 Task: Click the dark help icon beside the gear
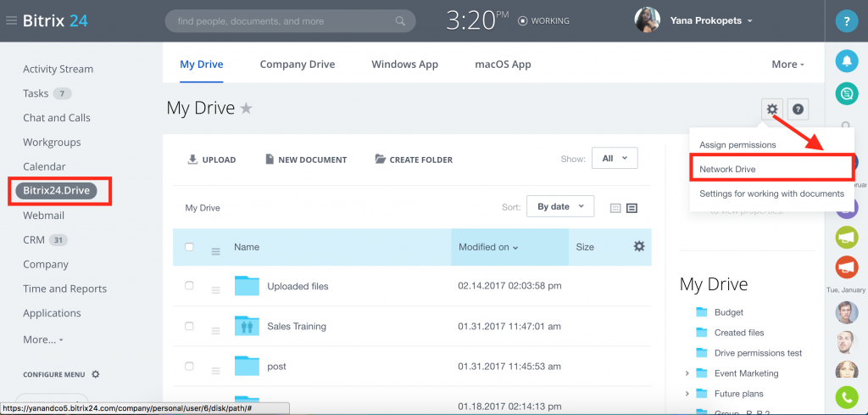click(x=798, y=109)
